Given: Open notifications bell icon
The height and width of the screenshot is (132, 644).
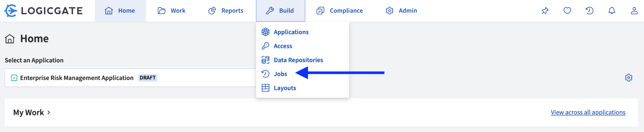Looking at the screenshot, I should tap(612, 11).
